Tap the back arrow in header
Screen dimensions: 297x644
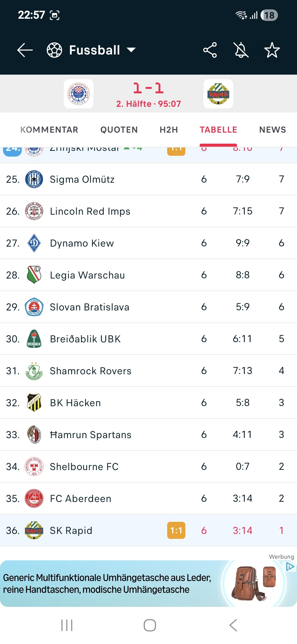pyautogui.click(x=25, y=50)
